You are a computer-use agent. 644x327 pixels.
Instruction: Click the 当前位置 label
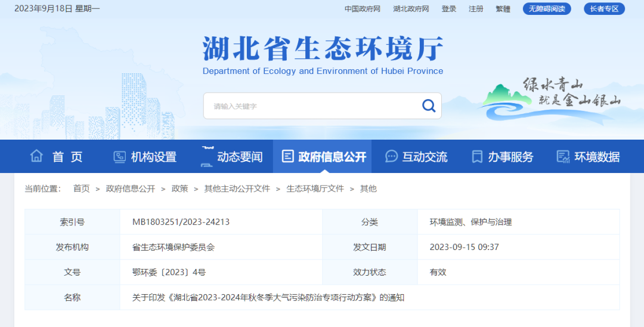pos(43,189)
